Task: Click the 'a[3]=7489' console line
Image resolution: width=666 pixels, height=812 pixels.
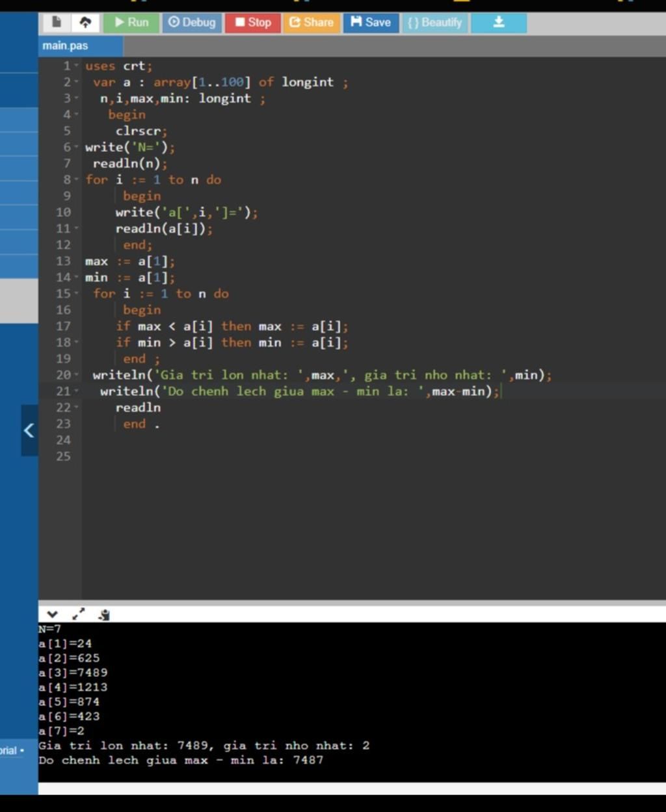Action: 73,673
